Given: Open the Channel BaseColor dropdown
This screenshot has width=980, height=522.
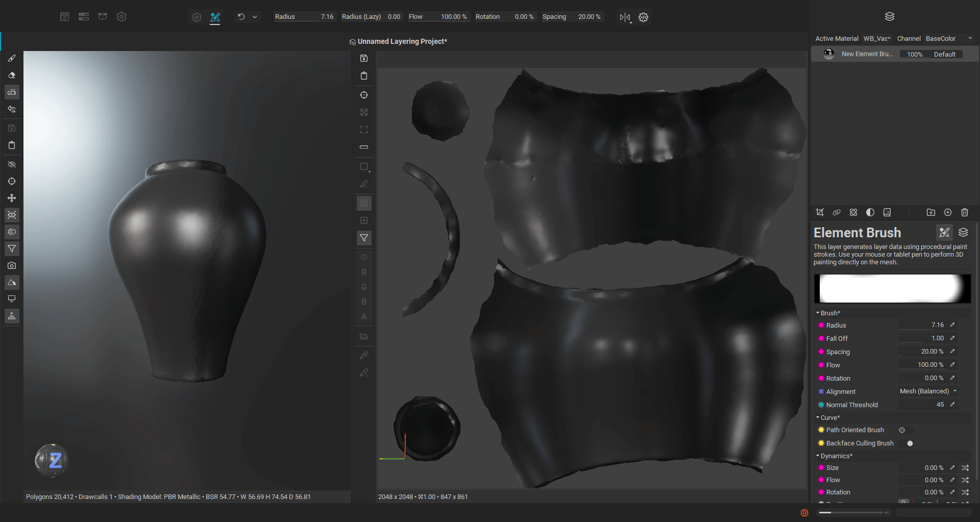Looking at the screenshot, I should point(948,39).
